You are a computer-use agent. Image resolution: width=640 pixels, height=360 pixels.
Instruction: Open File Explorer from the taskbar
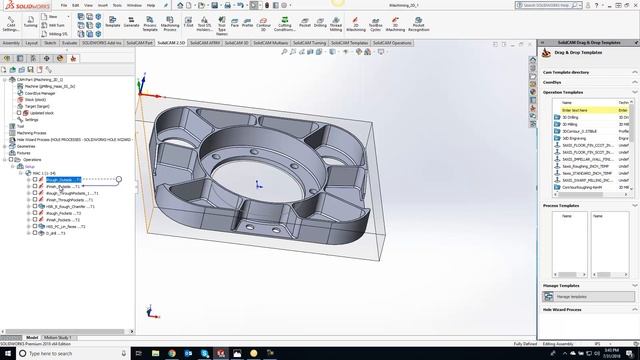point(156,353)
